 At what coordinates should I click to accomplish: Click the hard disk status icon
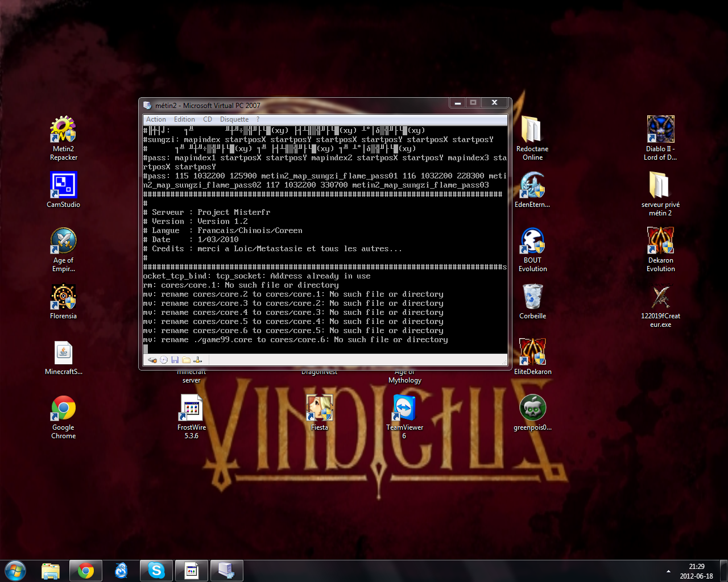click(152, 360)
